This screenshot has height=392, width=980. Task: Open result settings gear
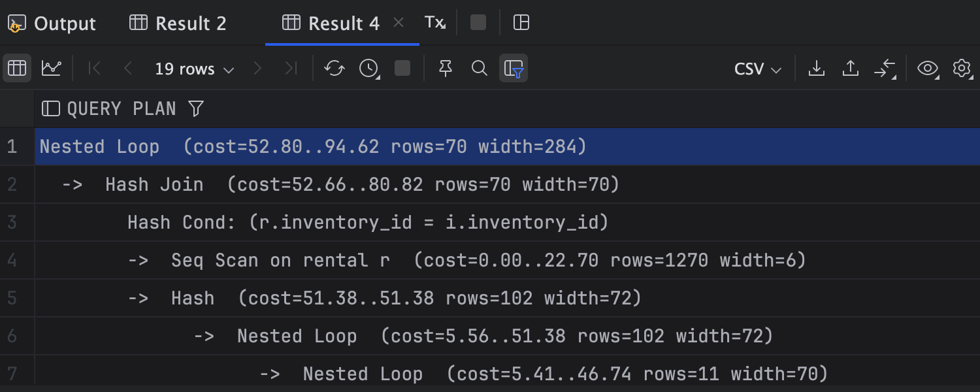[962, 68]
